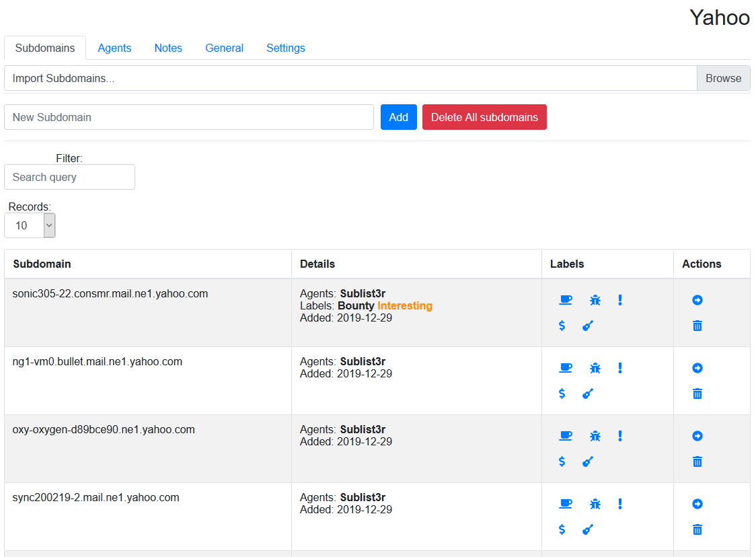The height and width of the screenshot is (557, 756).
Task: Toggle exclamation label on sonic305-22.consmr.mail row
Action: pyautogui.click(x=620, y=300)
